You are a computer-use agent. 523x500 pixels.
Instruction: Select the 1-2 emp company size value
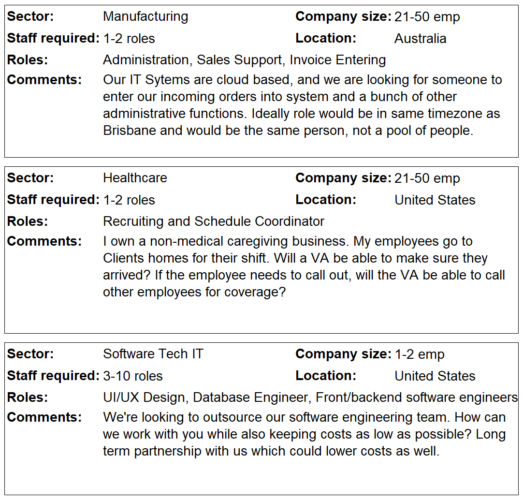tap(420, 354)
